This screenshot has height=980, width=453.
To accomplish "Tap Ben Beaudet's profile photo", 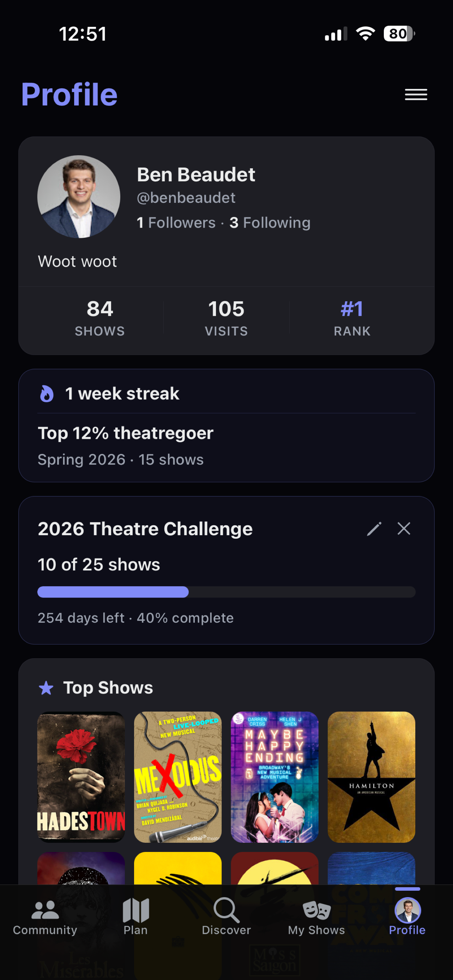I will [x=79, y=197].
